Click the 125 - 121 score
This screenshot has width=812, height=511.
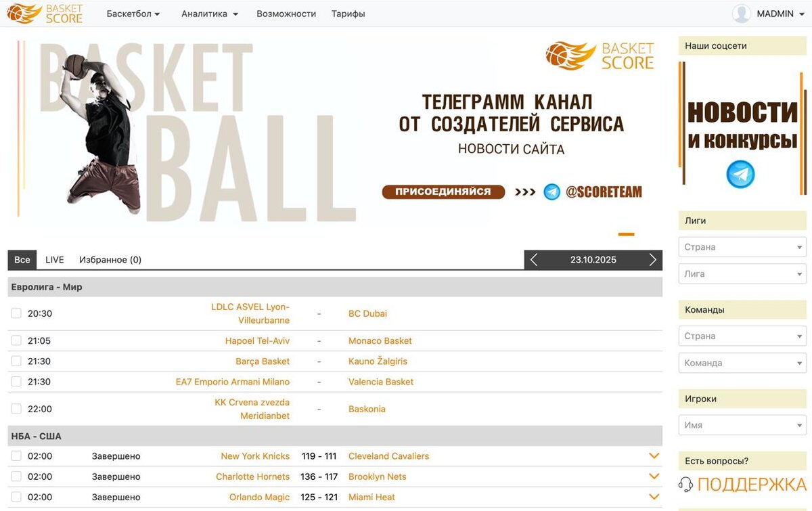coord(319,497)
